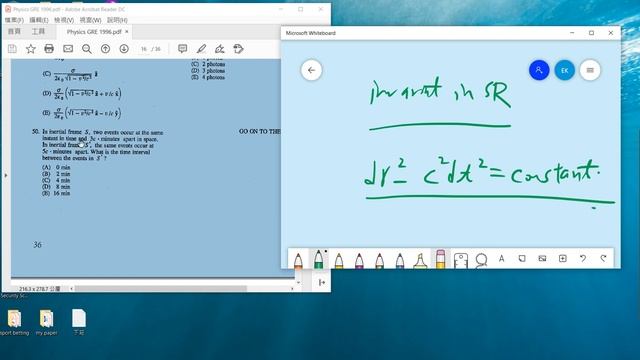Add a sticky note in Whiteboard

coord(522,258)
